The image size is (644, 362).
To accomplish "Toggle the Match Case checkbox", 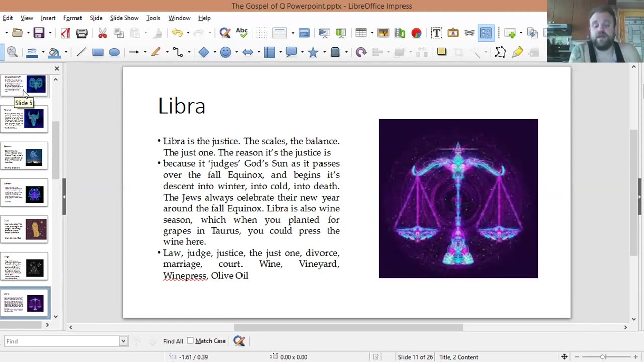I will 190,341.
